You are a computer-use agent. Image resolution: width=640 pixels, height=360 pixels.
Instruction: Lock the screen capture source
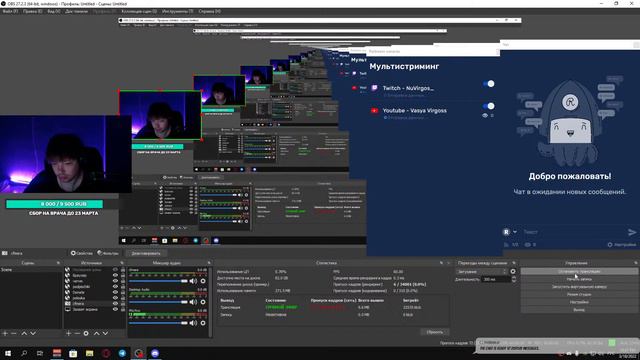[123, 309]
